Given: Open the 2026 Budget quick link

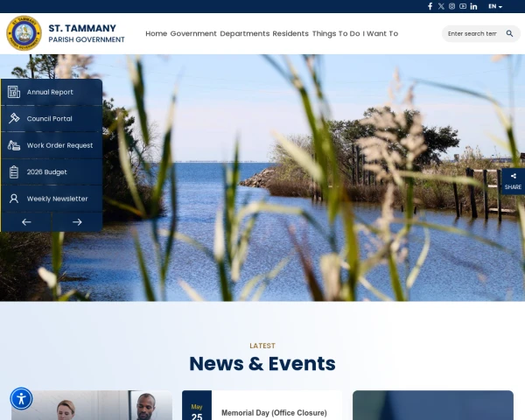Looking at the screenshot, I should pyautogui.click(x=52, y=171).
